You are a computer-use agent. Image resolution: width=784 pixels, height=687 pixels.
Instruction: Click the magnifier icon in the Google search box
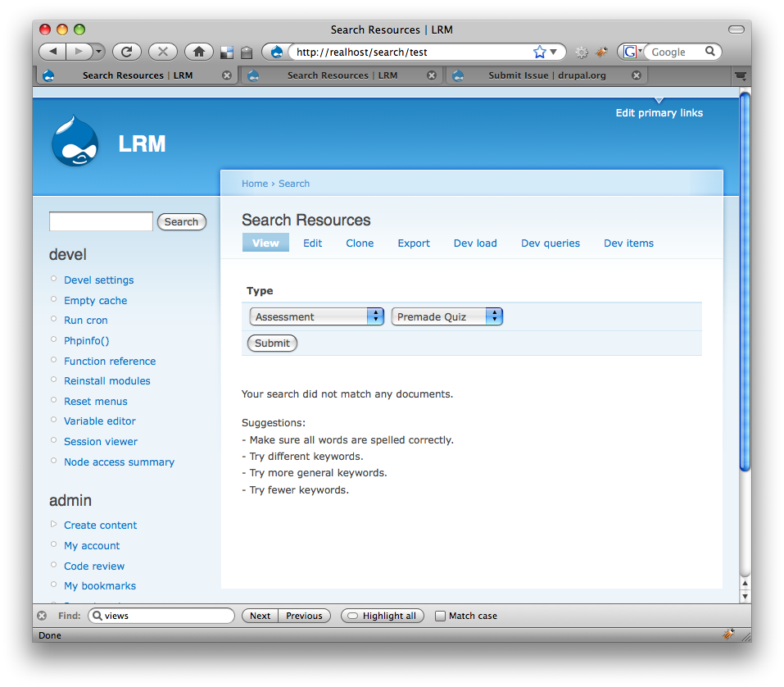709,52
